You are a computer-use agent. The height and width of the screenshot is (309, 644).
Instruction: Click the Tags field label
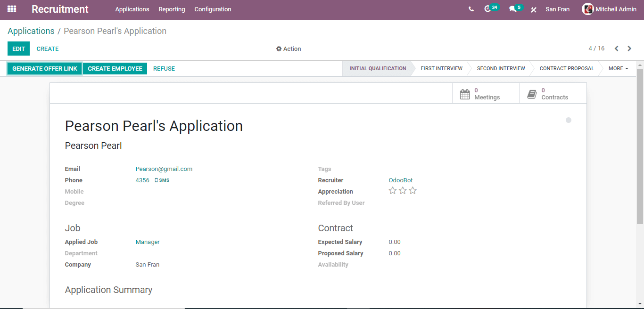coord(325,169)
